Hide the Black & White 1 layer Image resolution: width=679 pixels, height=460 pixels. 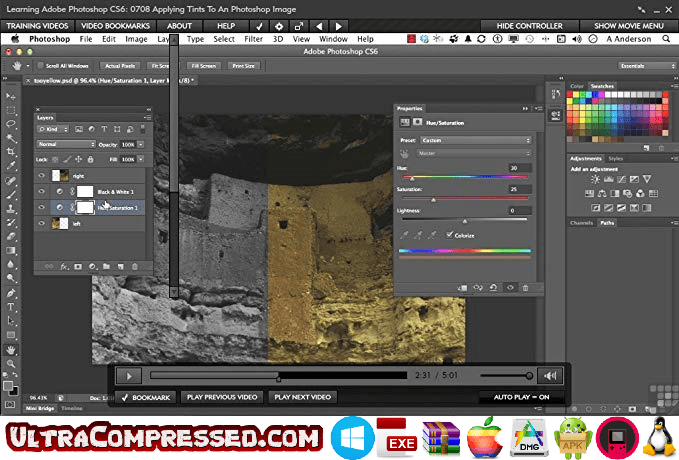(42, 191)
